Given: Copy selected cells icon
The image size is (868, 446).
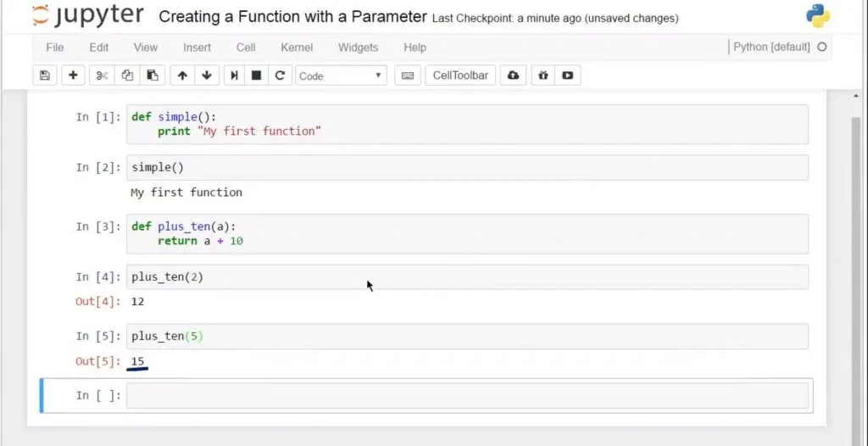Looking at the screenshot, I should (127, 75).
